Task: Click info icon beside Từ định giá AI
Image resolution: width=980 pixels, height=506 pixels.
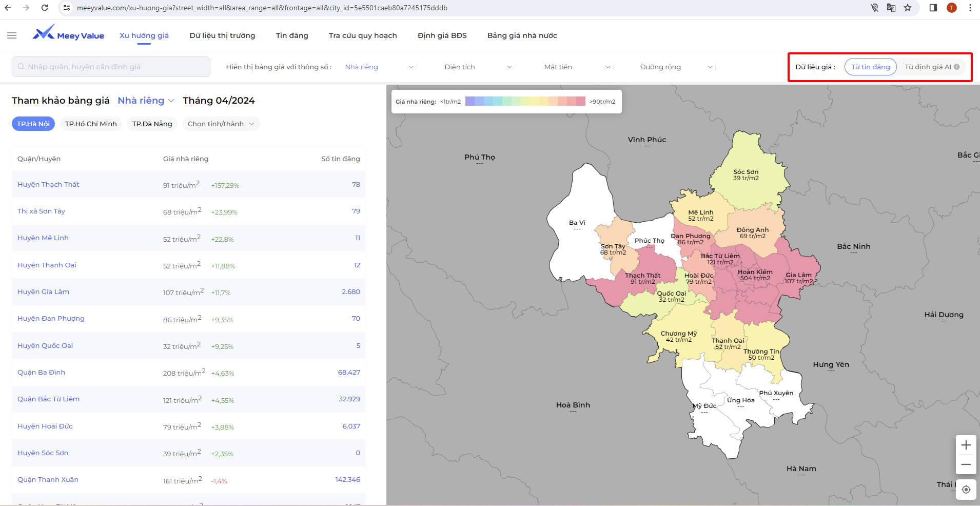Action: pyautogui.click(x=957, y=67)
